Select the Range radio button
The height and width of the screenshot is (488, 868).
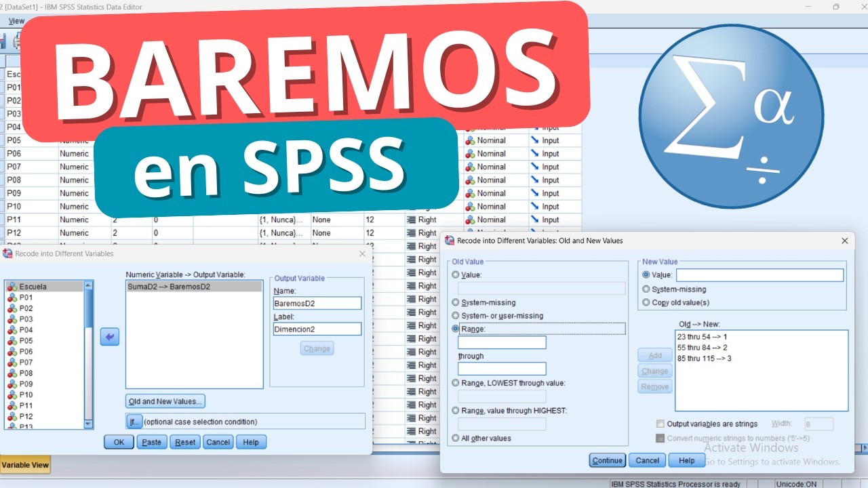point(456,329)
